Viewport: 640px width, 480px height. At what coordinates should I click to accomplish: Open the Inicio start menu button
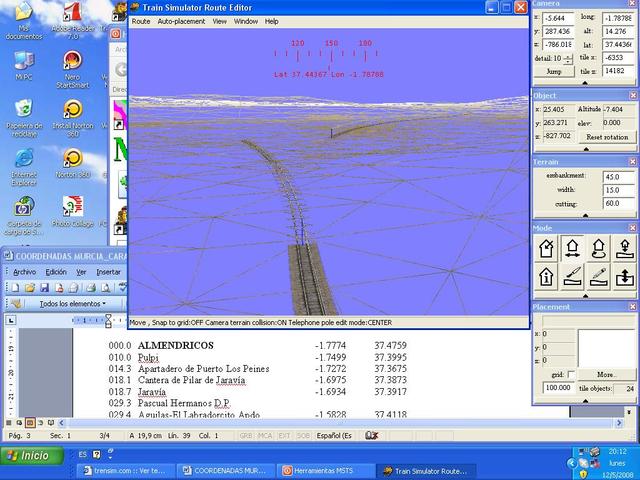(x=28, y=456)
